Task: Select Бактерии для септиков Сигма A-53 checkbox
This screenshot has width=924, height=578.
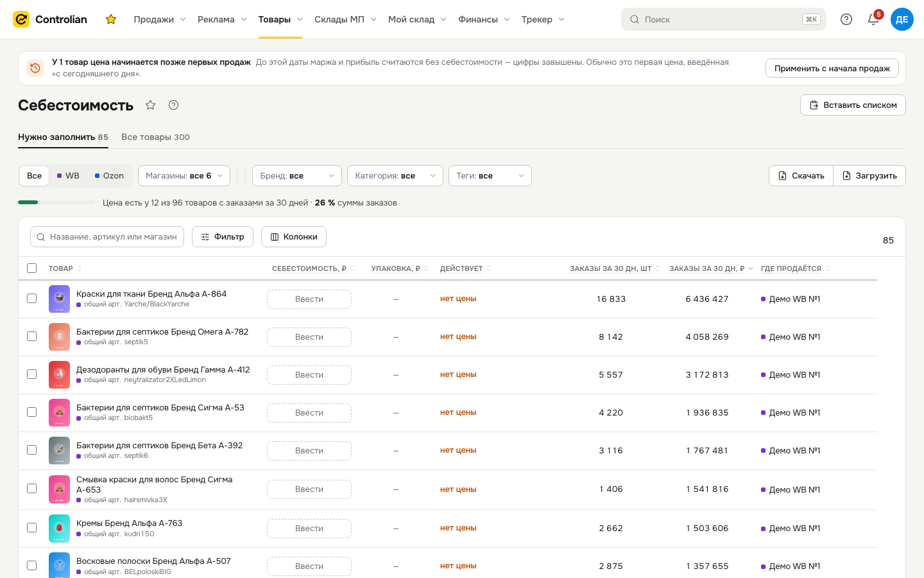Action: coord(31,412)
